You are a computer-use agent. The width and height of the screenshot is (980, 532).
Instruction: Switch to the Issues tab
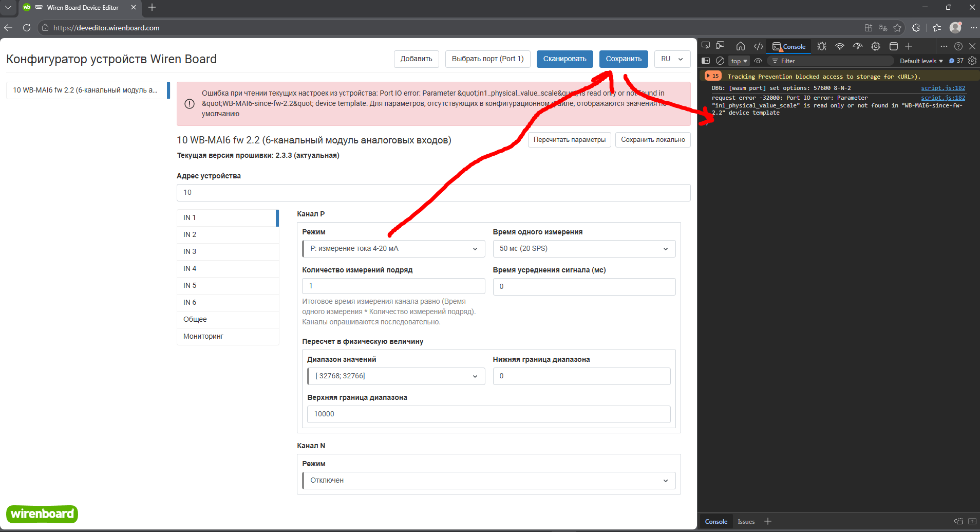click(746, 521)
